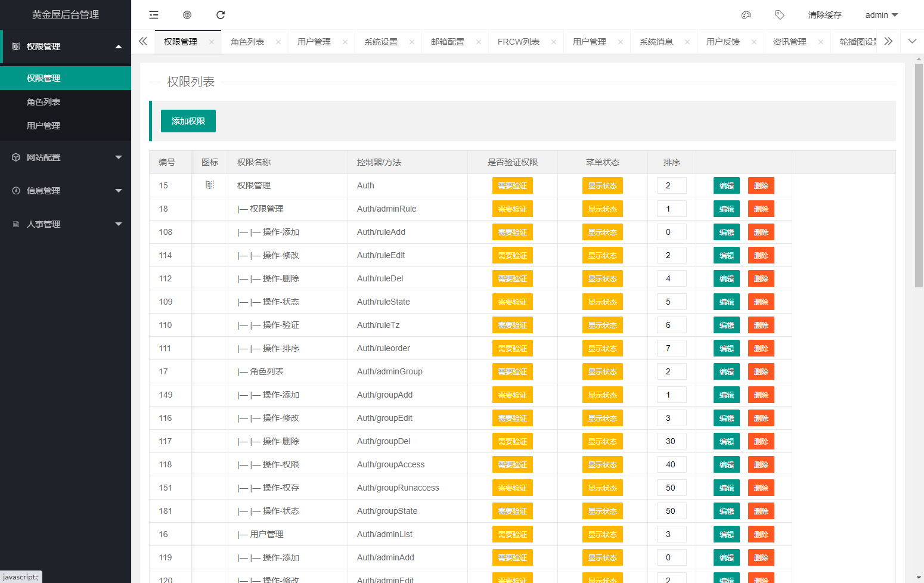
Task: Open 角色列表 in the sidebar
Action: click(x=44, y=102)
